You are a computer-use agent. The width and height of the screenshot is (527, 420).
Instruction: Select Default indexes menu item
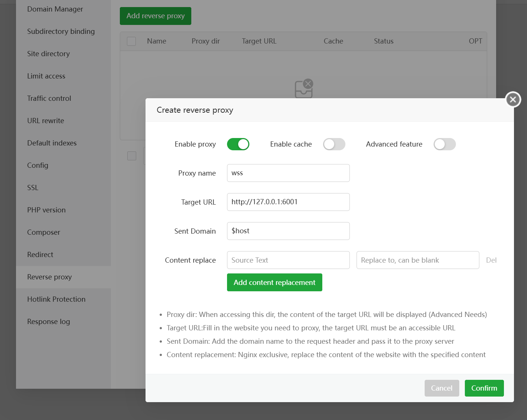tap(63, 143)
